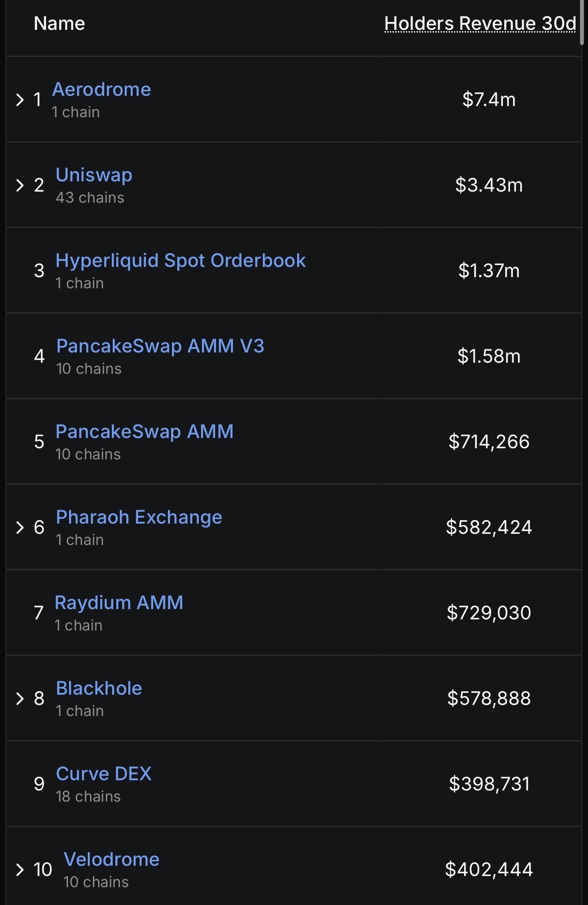Click Curve DEX's $398,731 revenue value
588x905 pixels.
click(489, 784)
